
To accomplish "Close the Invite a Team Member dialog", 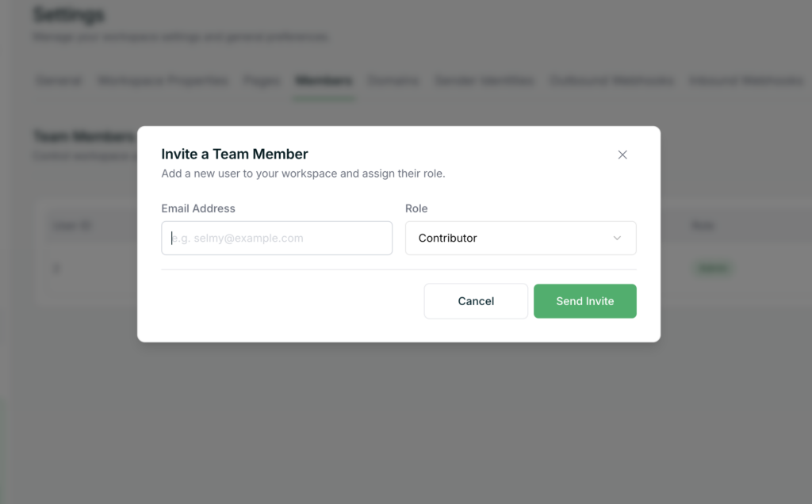I will click(622, 155).
